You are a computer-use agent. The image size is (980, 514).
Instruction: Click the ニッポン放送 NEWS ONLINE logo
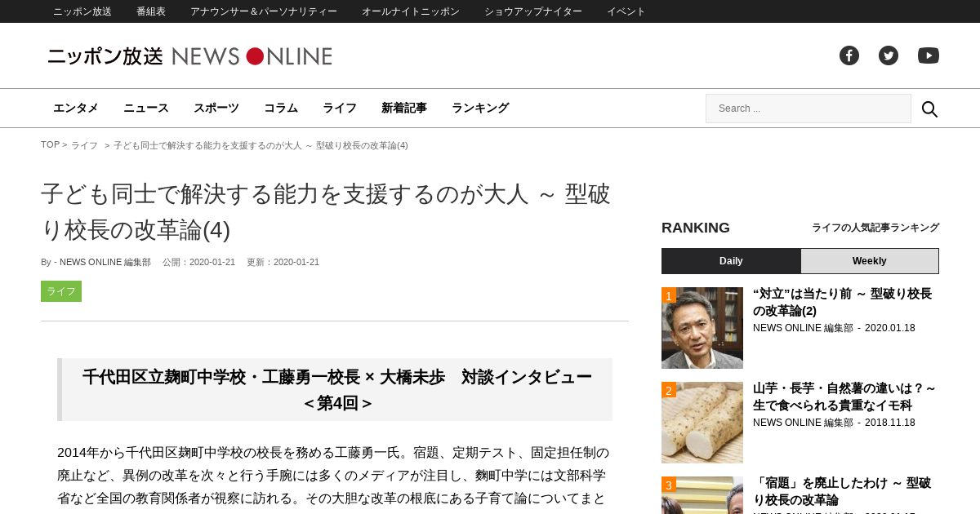[x=189, y=55]
